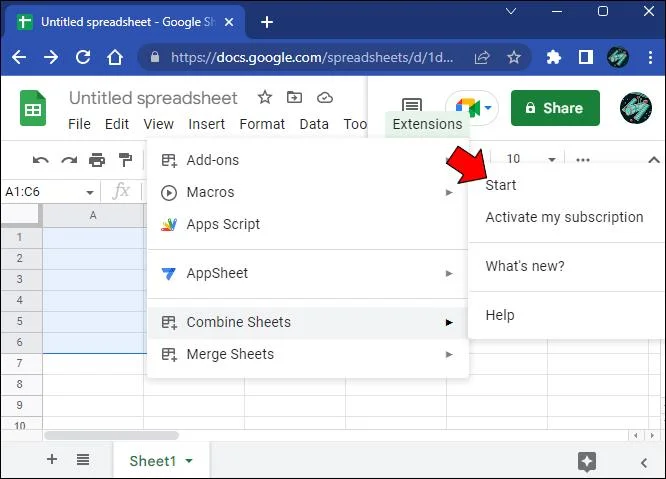Open the Data menu
Viewport: 666px width, 479px height.
point(314,124)
